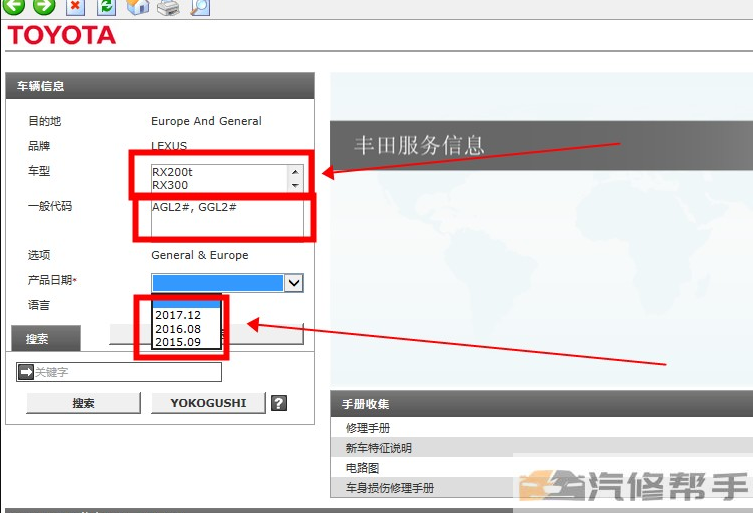Click the General & Europe option value
The height and width of the screenshot is (513, 753).
tap(200, 255)
